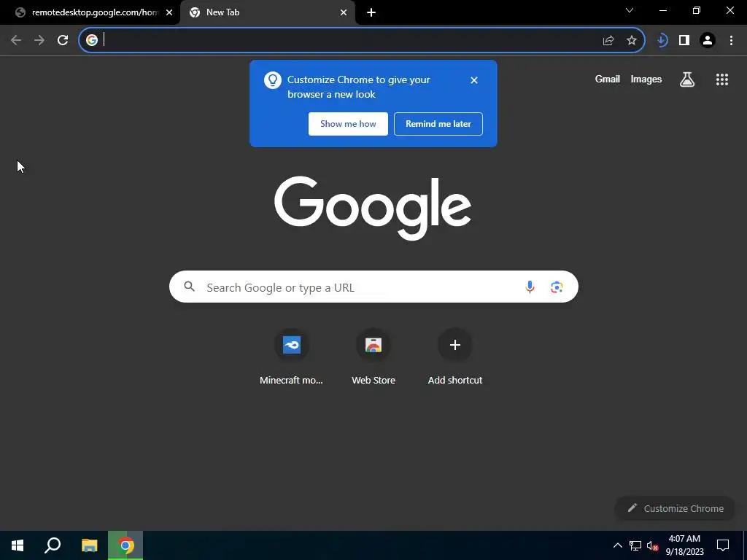The width and height of the screenshot is (747, 560).
Task: Open the clock and date flyout
Action: coord(684,545)
